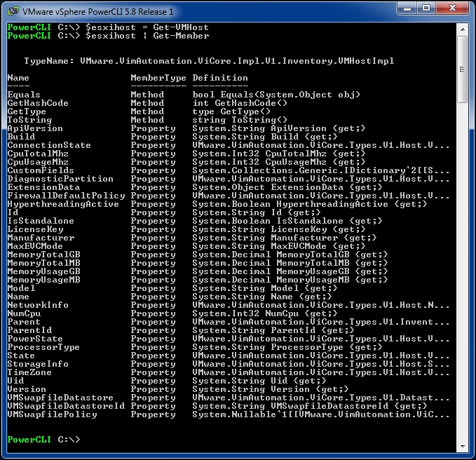Click the 'NumCpu' property name
This screenshot has width=476, height=460.
24,313
